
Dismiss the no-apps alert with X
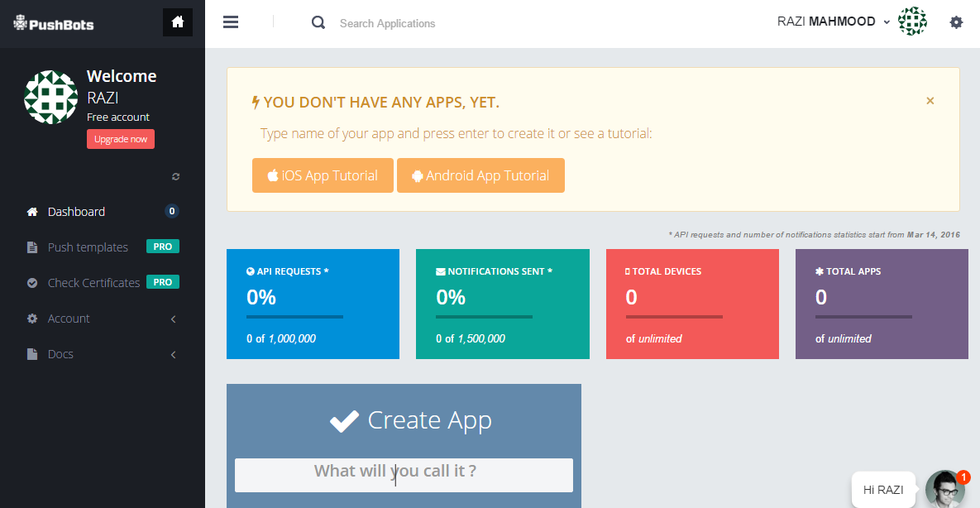[x=930, y=101]
